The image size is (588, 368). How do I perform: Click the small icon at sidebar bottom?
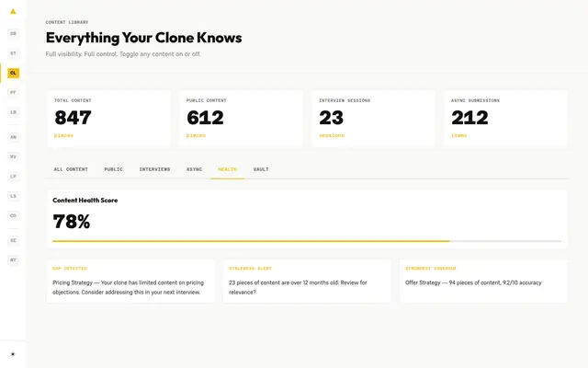pyautogui.click(x=13, y=354)
